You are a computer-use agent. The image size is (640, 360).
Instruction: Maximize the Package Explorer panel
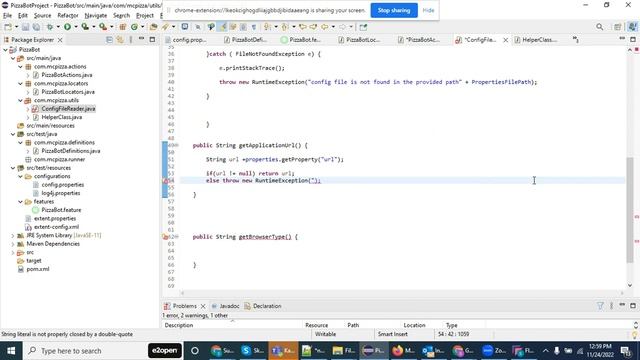[x=152, y=40]
